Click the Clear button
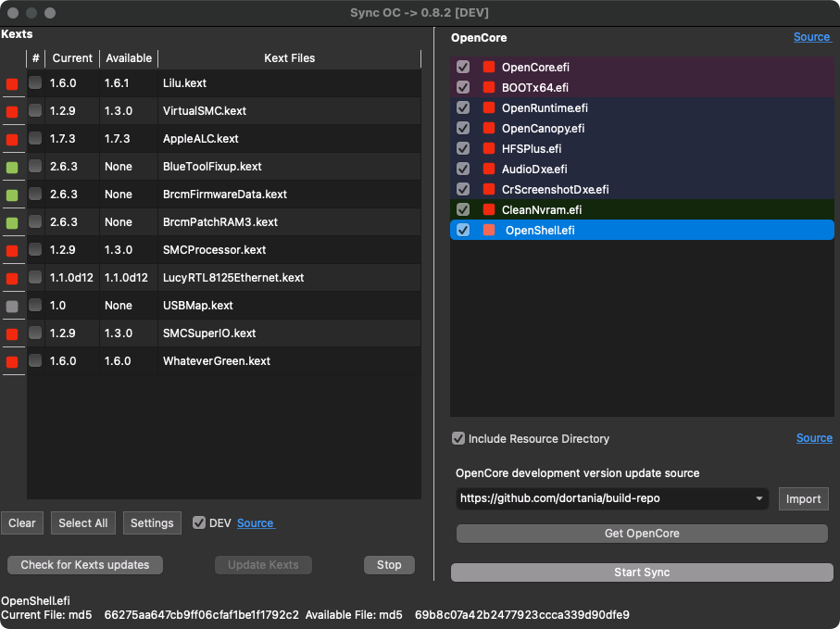 click(x=22, y=522)
